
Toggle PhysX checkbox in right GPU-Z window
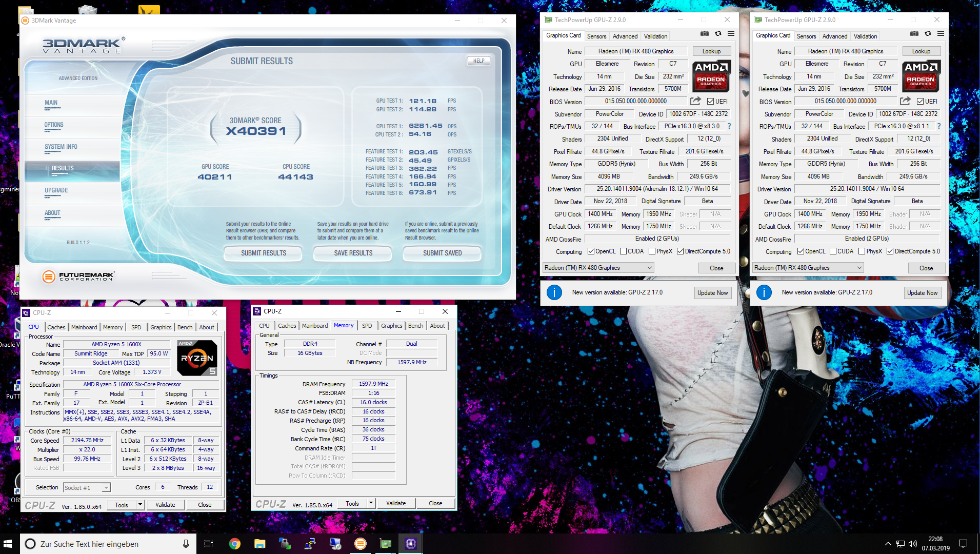pyautogui.click(x=862, y=251)
